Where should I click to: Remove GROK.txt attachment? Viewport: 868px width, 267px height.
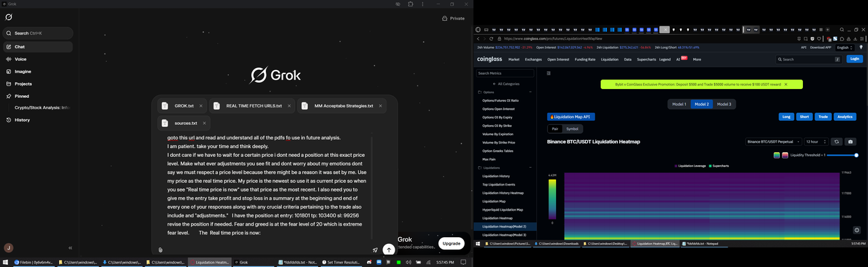[201, 106]
